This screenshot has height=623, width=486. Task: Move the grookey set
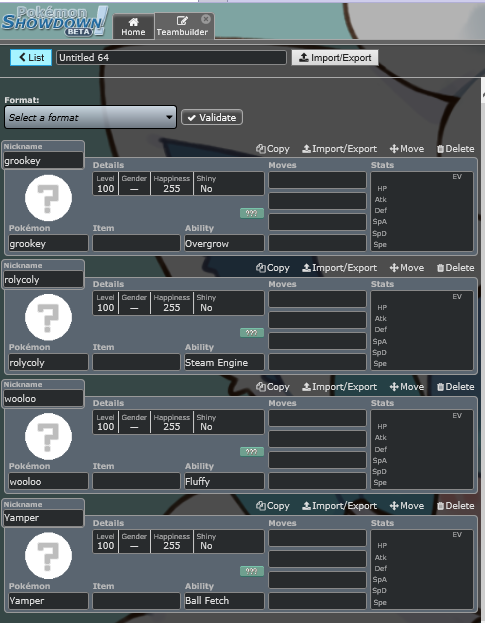tap(407, 149)
